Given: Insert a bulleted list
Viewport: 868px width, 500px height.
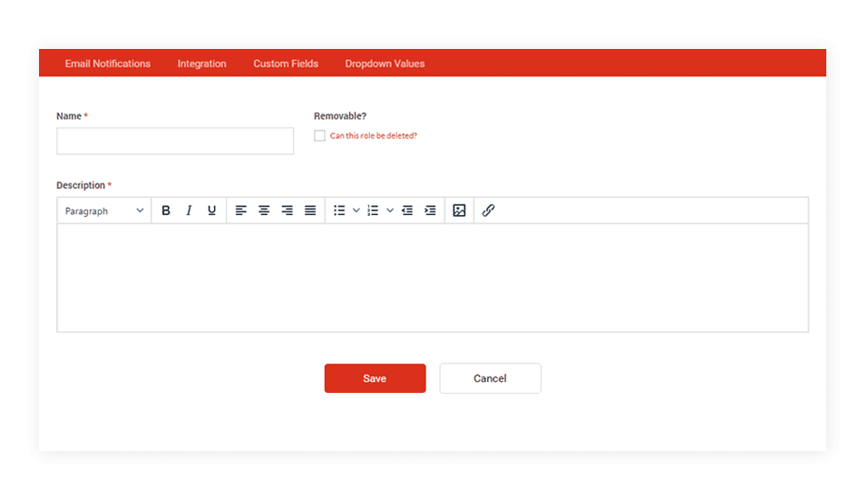Looking at the screenshot, I should click(x=339, y=211).
